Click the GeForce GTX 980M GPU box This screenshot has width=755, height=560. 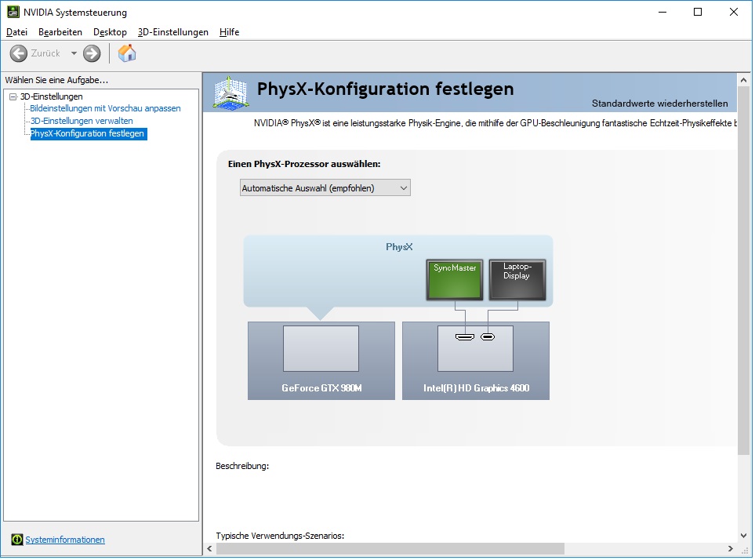tap(321, 361)
